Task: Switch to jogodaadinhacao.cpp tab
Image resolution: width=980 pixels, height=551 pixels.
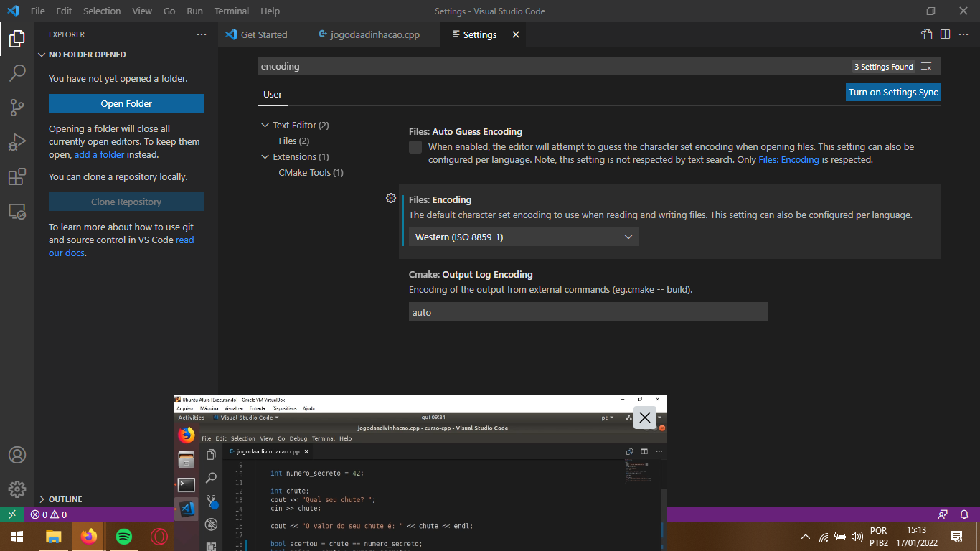Action: pos(374,34)
